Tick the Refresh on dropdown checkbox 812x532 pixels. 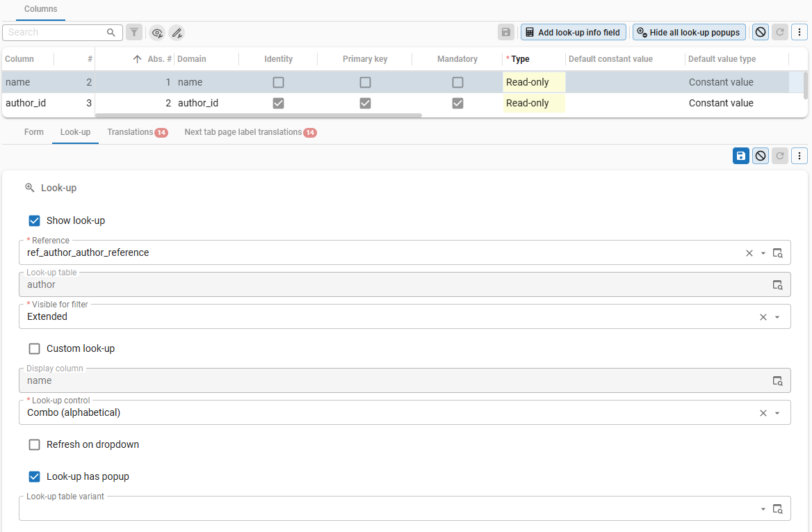tap(35, 445)
